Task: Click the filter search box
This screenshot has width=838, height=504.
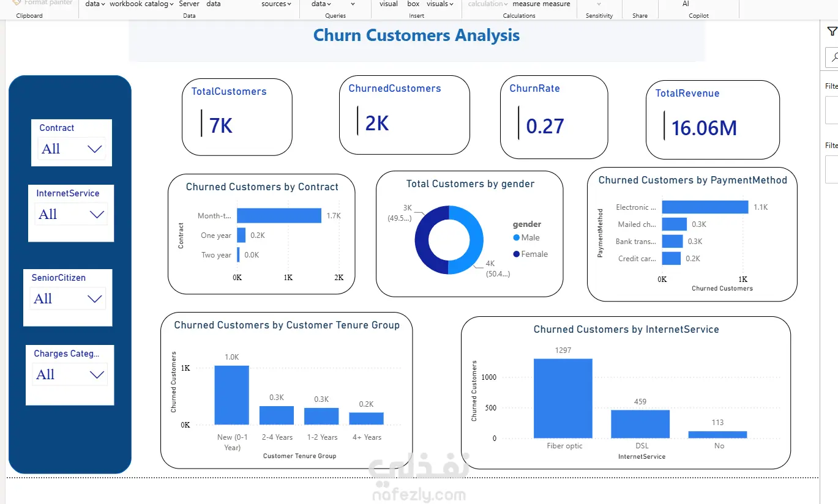Action: point(832,57)
